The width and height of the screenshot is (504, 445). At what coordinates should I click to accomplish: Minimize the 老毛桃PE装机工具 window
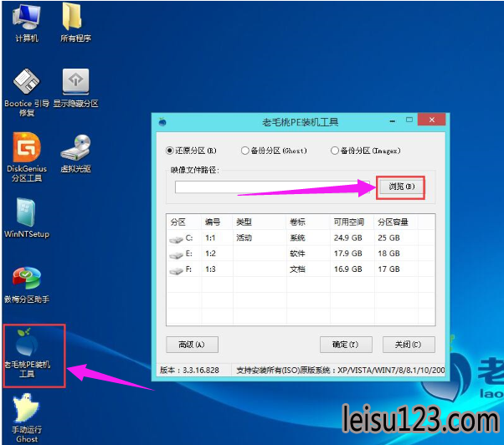coord(392,120)
